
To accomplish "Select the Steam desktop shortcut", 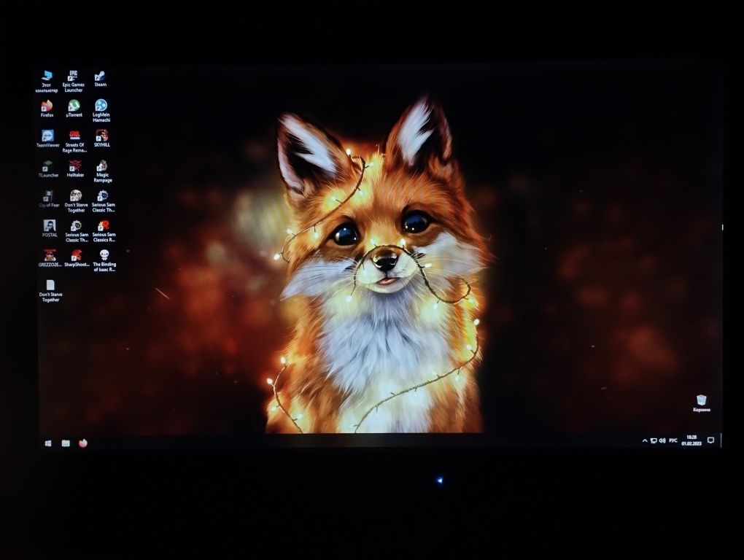I will tap(100, 79).
